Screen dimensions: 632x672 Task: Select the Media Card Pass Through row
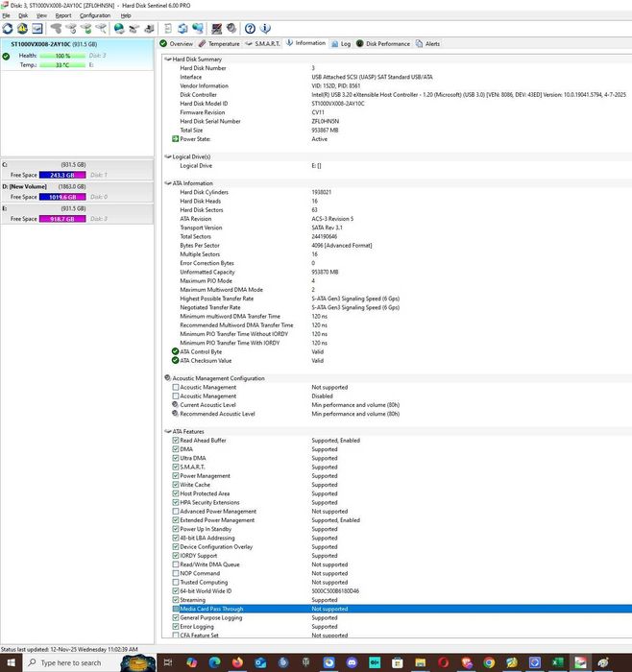pyautogui.click(x=401, y=609)
